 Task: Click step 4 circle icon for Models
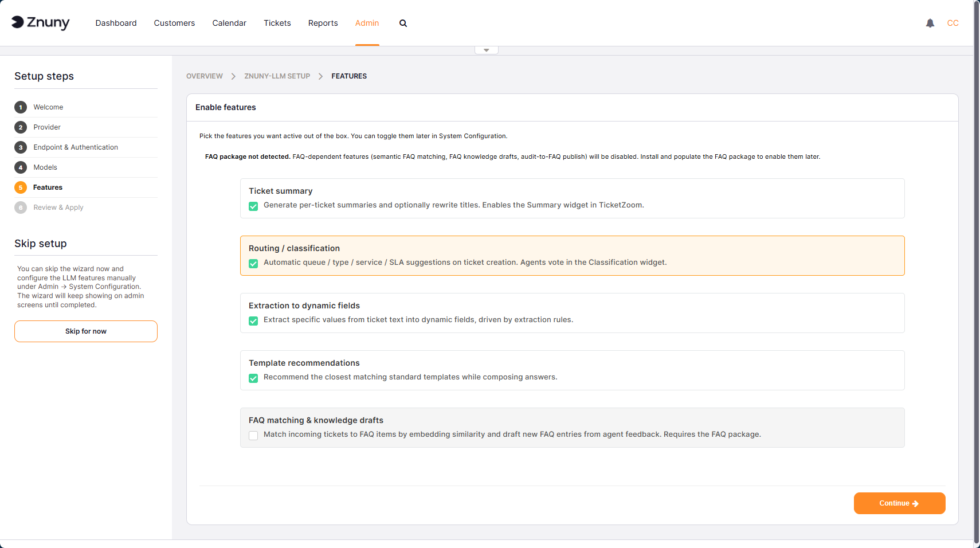(x=21, y=167)
